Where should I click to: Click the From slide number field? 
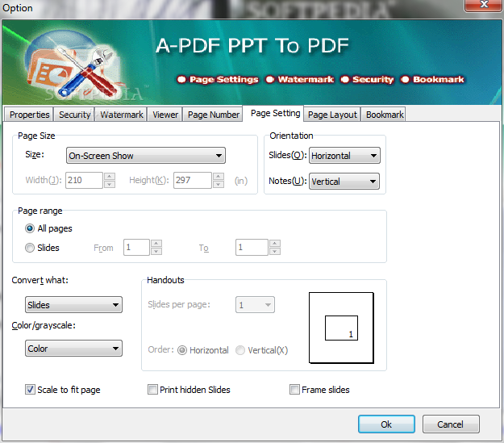[x=136, y=248]
